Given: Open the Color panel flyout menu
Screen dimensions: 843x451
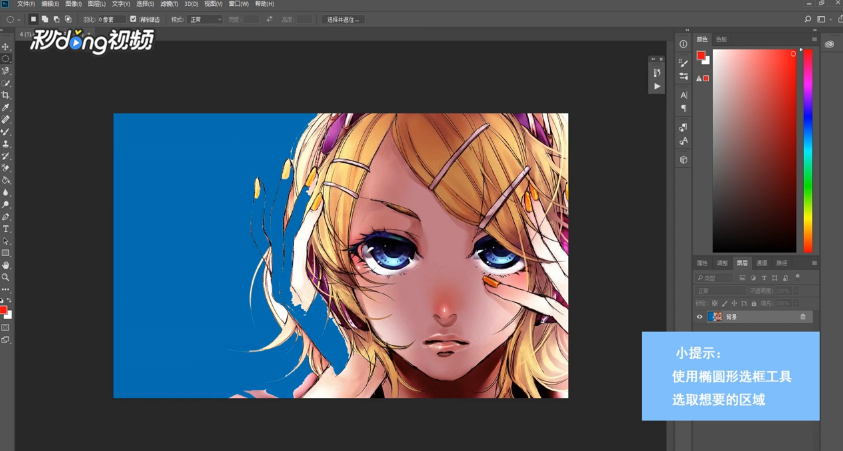Looking at the screenshot, I should 815,39.
